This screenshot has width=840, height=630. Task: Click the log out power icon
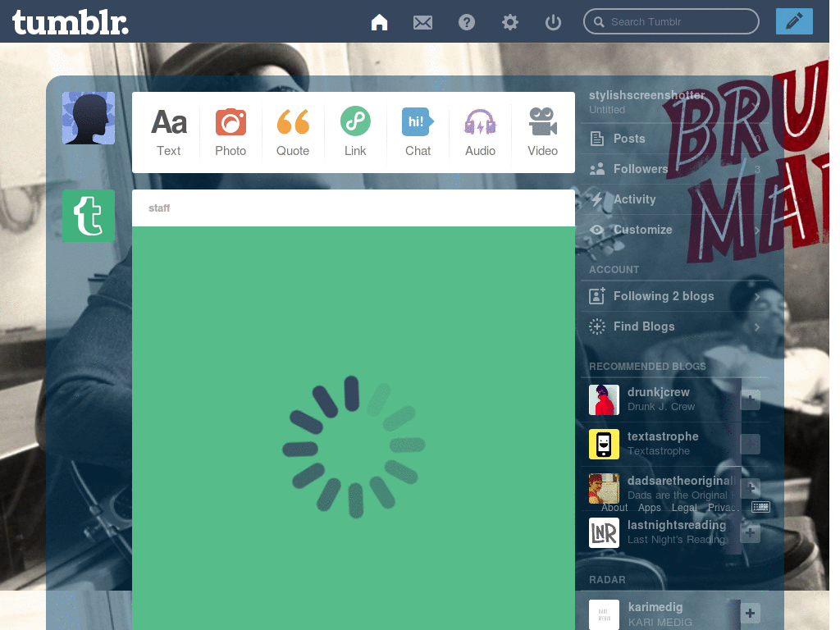click(x=553, y=22)
